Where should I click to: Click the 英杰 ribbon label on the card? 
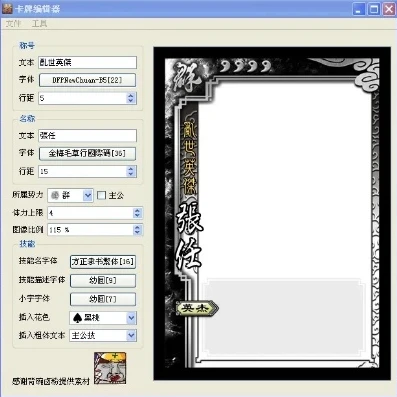tap(197, 308)
